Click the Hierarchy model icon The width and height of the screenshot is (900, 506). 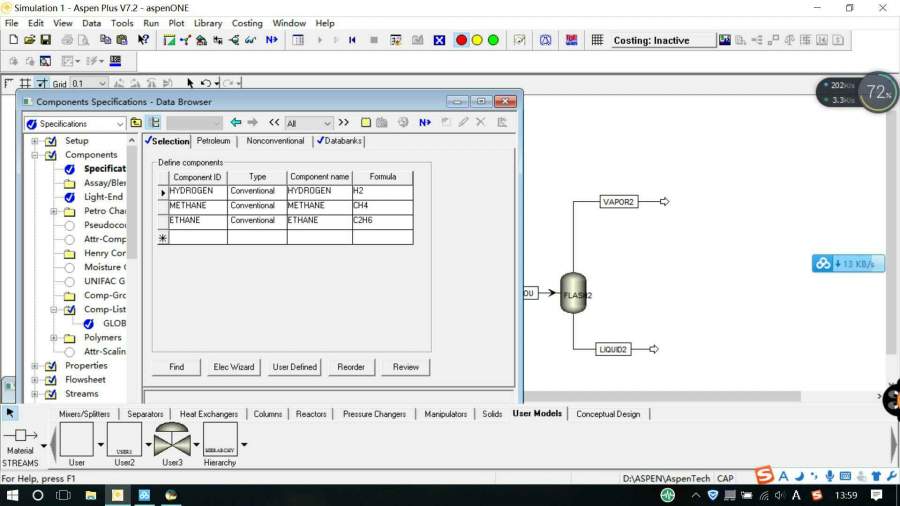(220, 439)
